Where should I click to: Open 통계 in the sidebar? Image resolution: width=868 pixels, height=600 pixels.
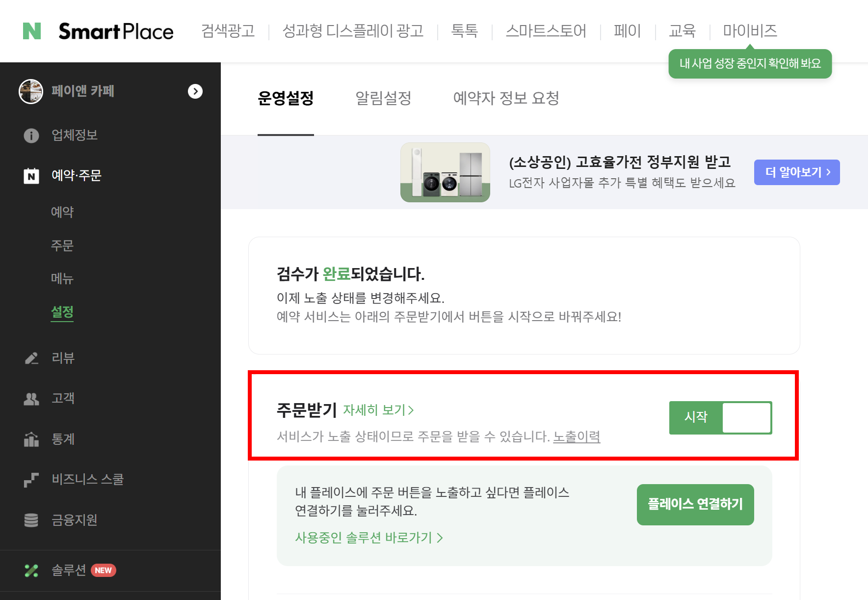pyautogui.click(x=63, y=439)
